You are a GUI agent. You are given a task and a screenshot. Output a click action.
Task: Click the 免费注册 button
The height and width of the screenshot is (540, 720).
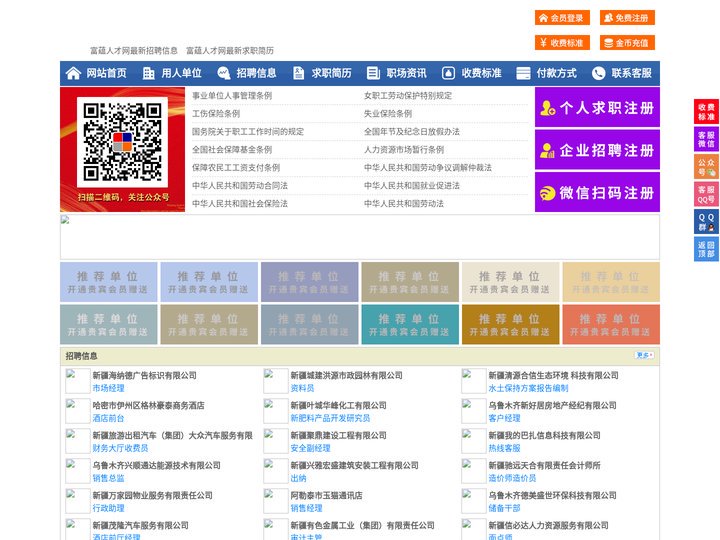pyautogui.click(x=627, y=18)
